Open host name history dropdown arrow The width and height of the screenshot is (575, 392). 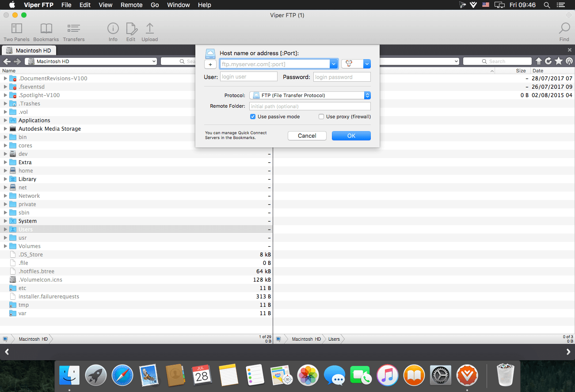(334, 64)
